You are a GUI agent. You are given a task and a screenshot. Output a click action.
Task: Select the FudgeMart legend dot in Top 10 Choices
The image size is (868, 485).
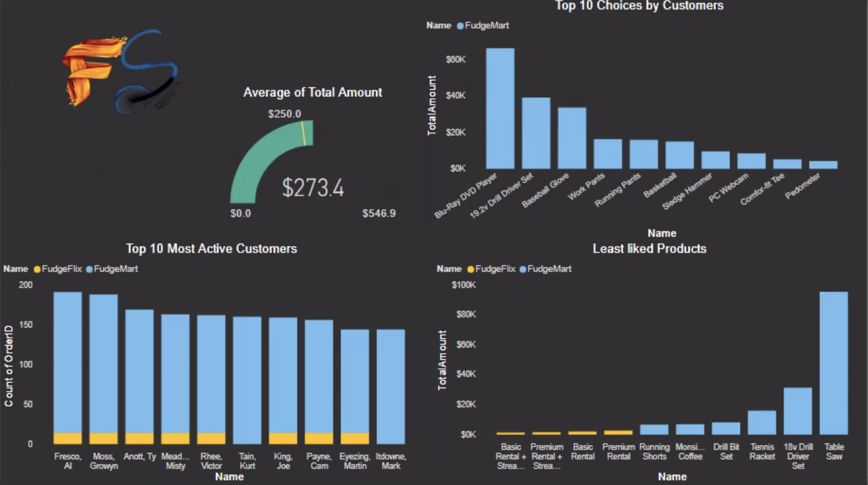pyautogui.click(x=460, y=26)
